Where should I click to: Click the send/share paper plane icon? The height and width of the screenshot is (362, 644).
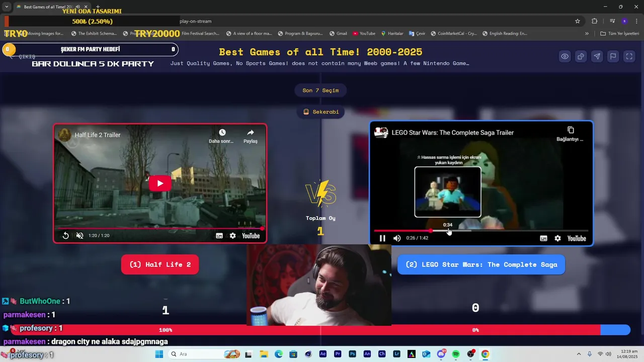click(x=597, y=56)
